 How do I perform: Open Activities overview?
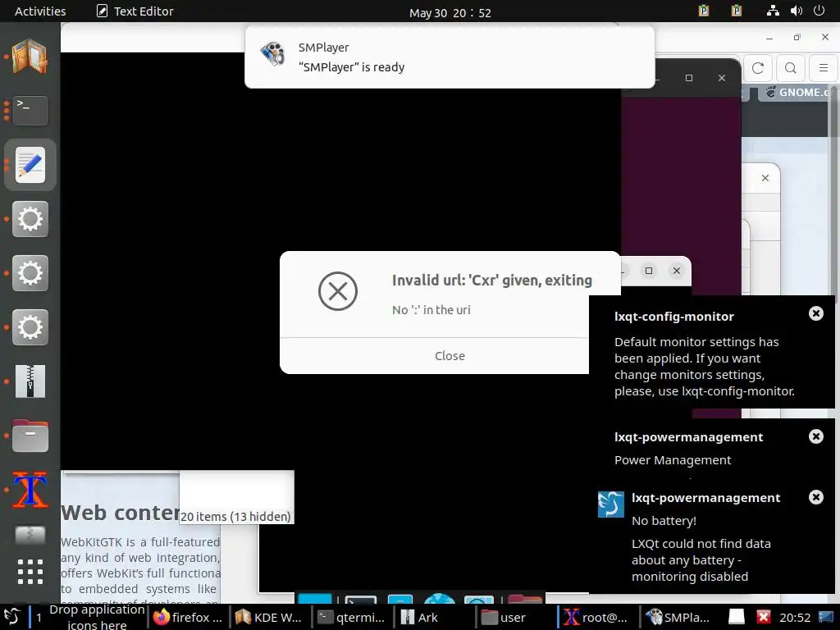(40, 11)
